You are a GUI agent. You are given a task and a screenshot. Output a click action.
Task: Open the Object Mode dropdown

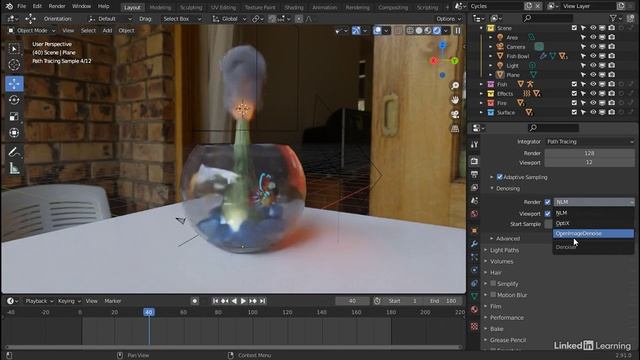click(32, 31)
